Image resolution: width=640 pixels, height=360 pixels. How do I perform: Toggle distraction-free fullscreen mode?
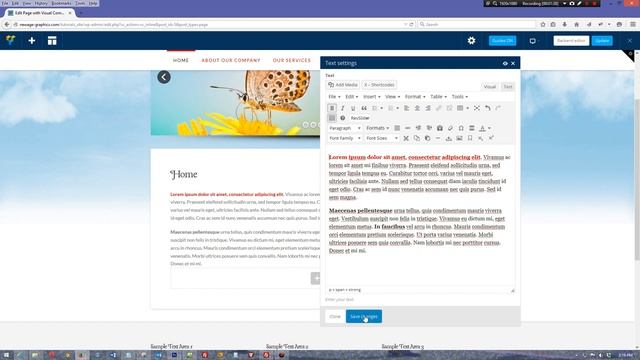[477, 108]
